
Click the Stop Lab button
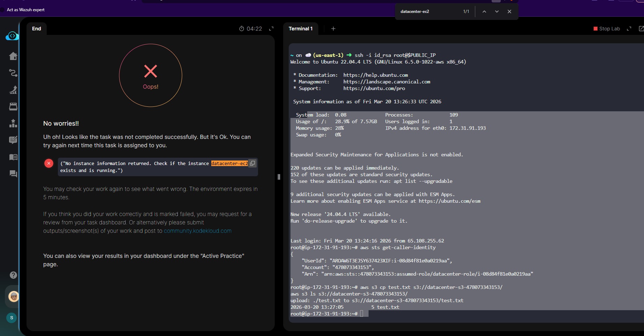607,29
